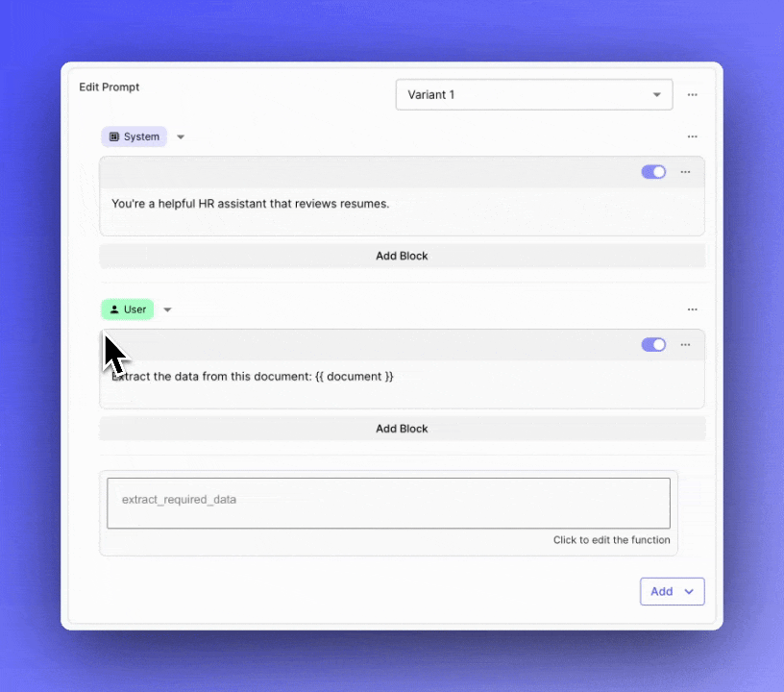Click the User role badge
This screenshot has height=692, width=784.
tap(128, 309)
